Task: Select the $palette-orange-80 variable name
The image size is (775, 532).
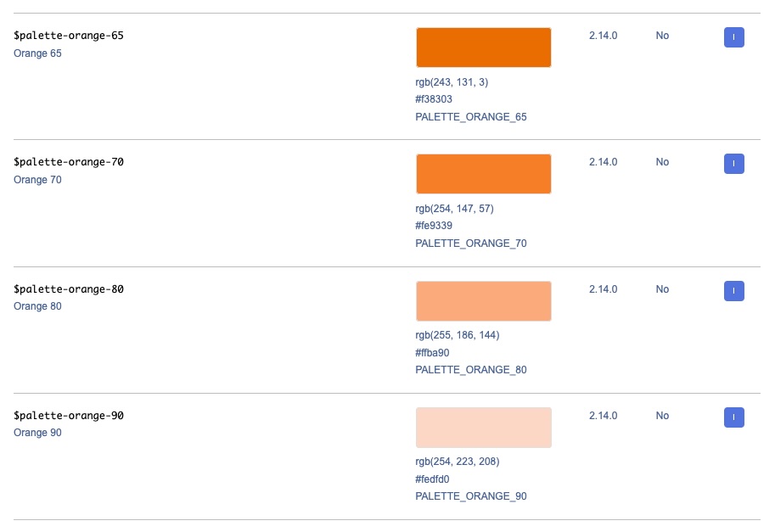Action: coord(69,289)
